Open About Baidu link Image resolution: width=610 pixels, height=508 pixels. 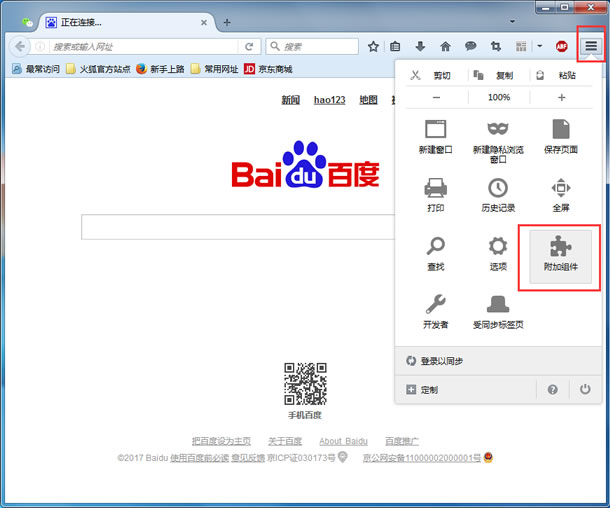click(344, 441)
